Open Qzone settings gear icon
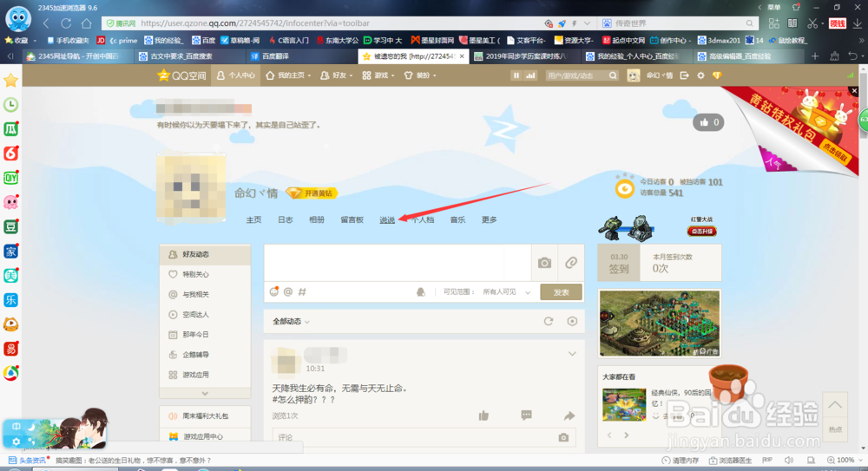This screenshot has width=868, height=471. (x=700, y=75)
